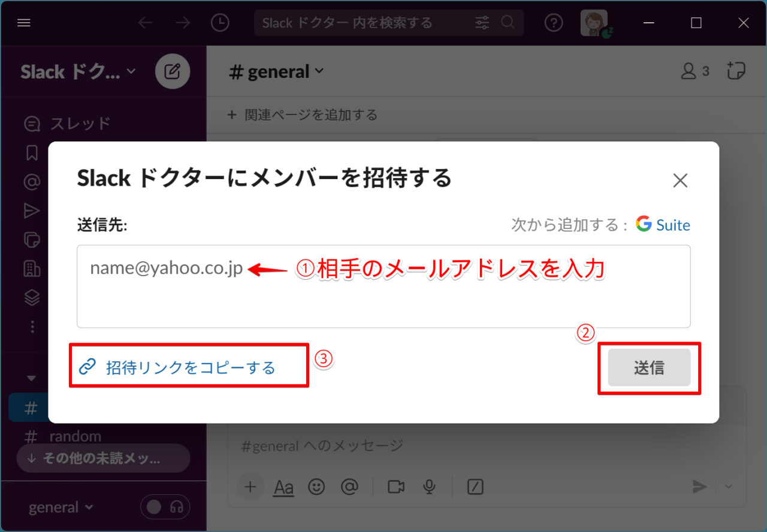
Task: Click the 送信 button
Action: click(649, 367)
